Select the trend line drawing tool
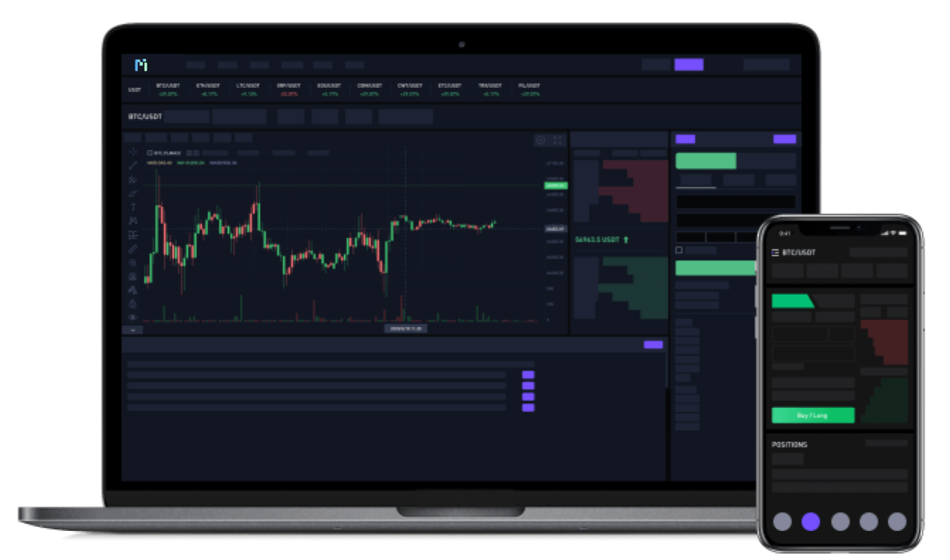Screen dimensions: 950x560 click(133, 165)
